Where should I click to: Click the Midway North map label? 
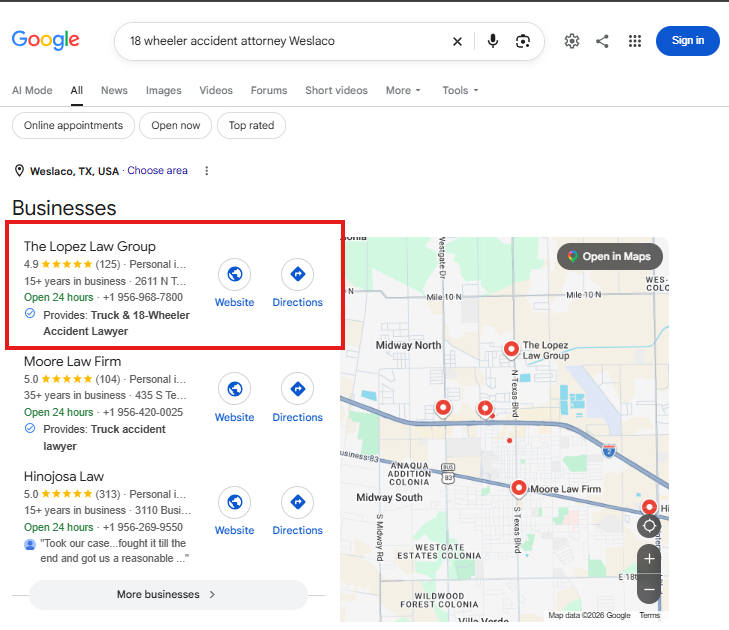(408, 345)
